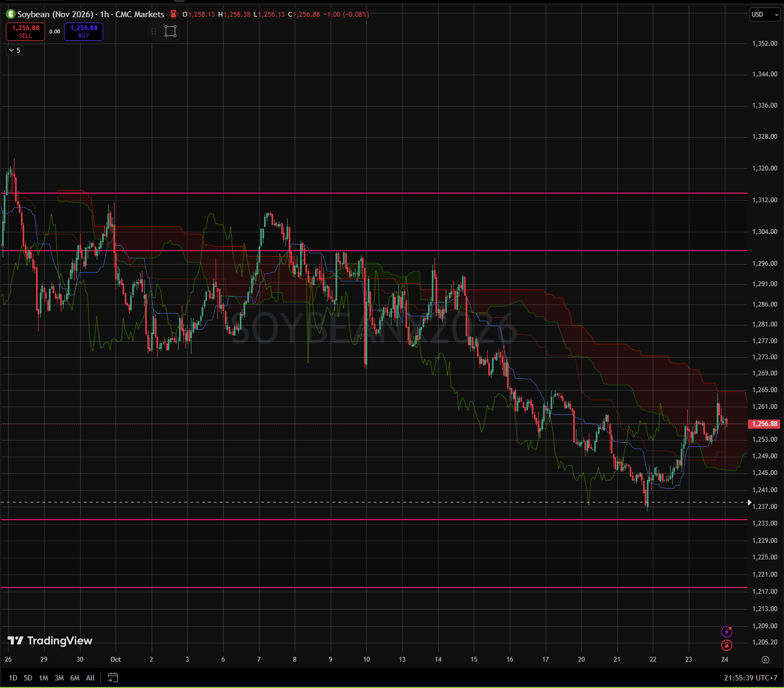
Task: Click the BUY 1,256.88 button
Action: pos(83,32)
